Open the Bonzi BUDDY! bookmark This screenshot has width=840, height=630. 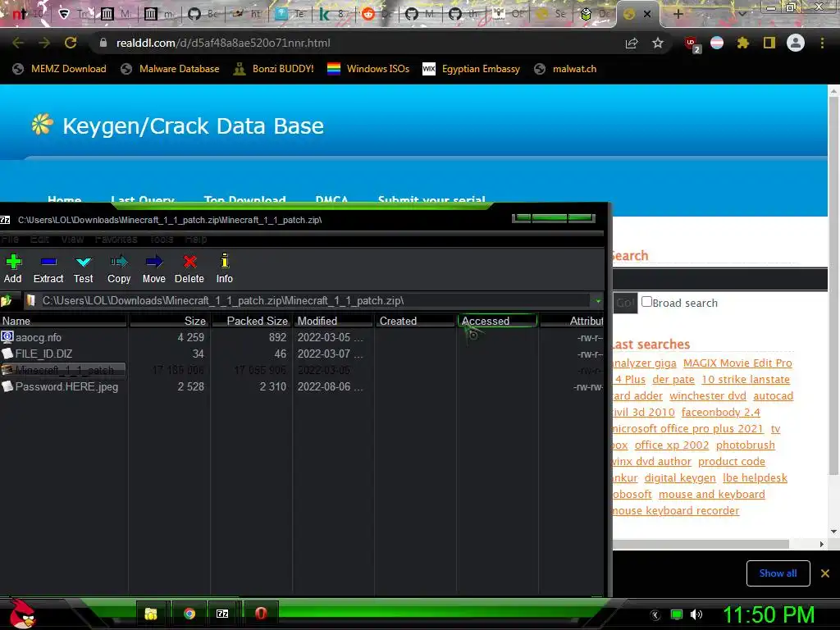[274, 69]
